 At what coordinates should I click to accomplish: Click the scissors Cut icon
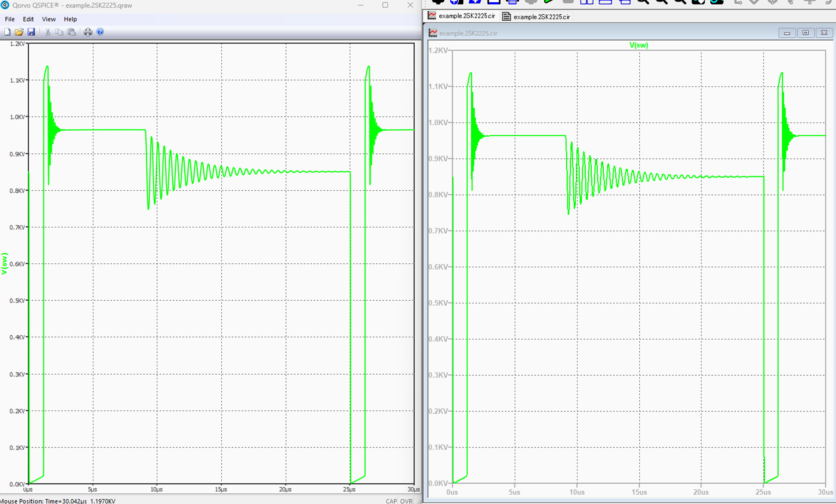(48, 32)
